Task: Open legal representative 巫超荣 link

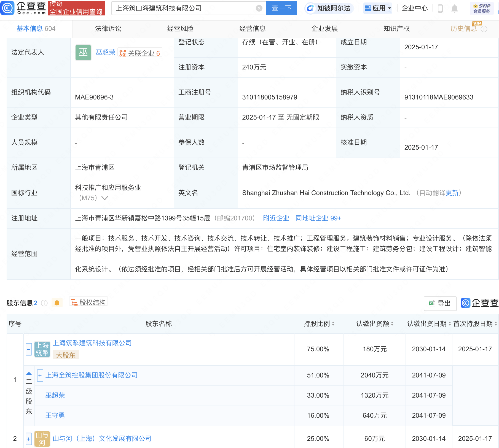Action: [105, 52]
